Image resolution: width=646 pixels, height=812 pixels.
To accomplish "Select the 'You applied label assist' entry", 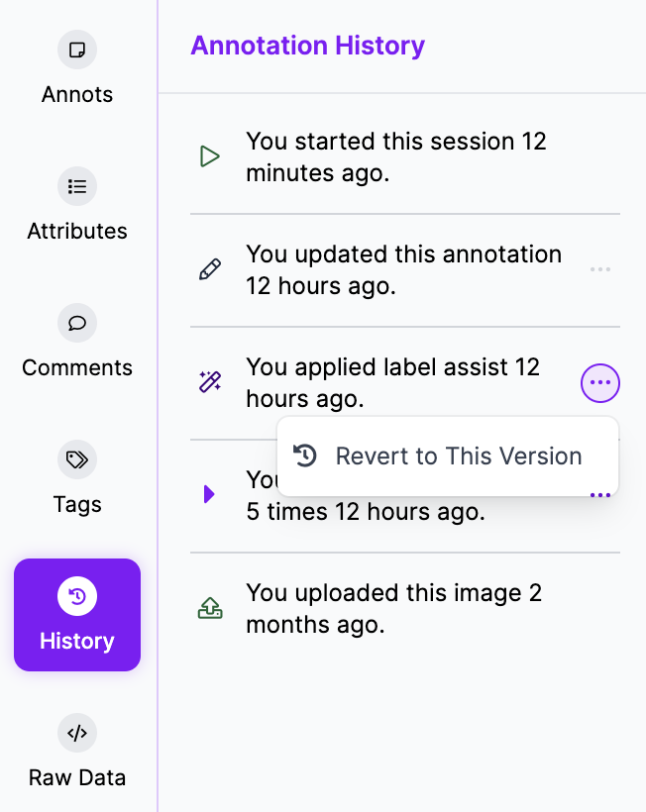I will (x=392, y=382).
